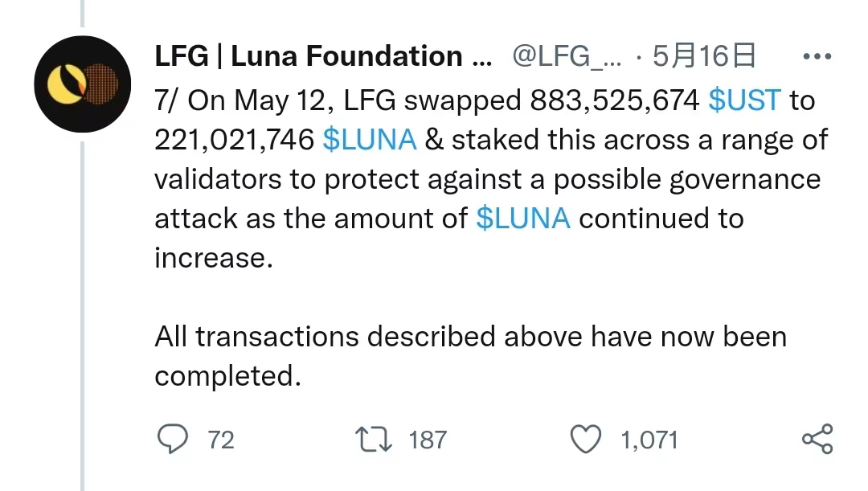Click the reply speech bubble icon
The height and width of the screenshot is (491, 868).
coord(173,439)
